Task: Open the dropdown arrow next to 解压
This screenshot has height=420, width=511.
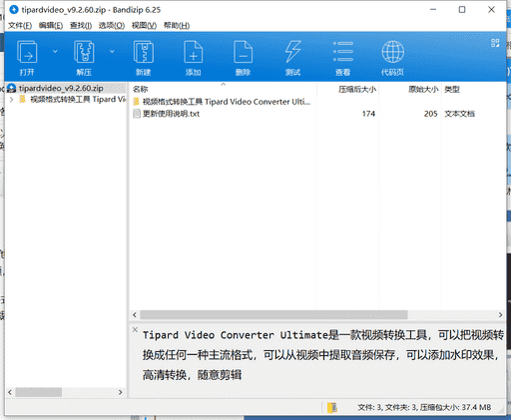Action: (x=112, y=51)
